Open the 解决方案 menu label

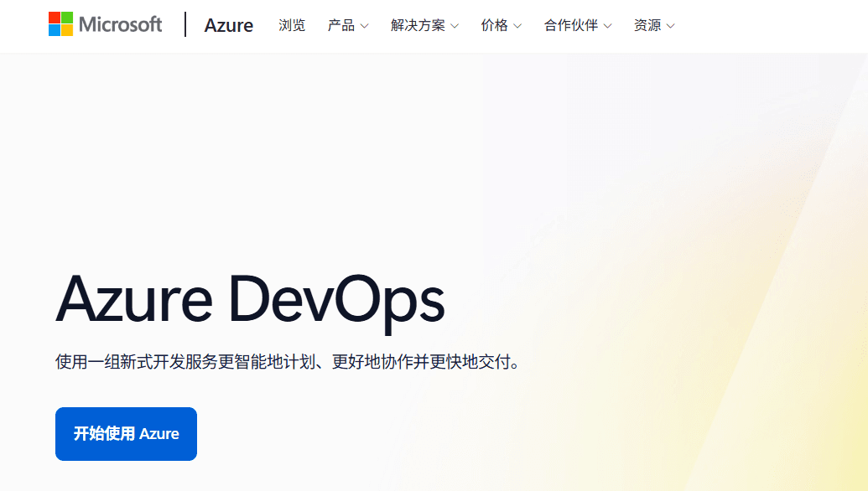tap(418, 25)
